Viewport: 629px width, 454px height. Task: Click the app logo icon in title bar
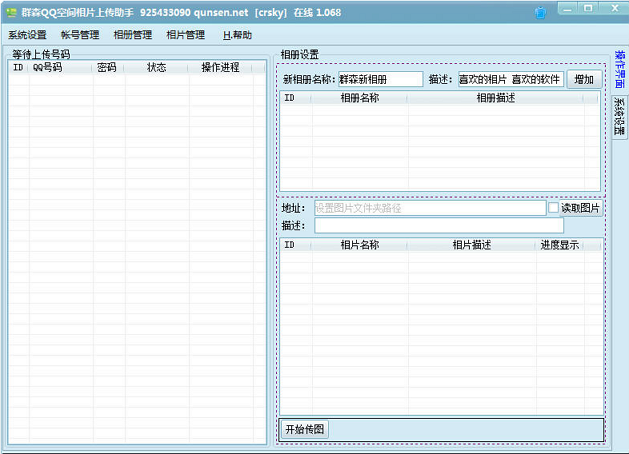coord(11,12)
